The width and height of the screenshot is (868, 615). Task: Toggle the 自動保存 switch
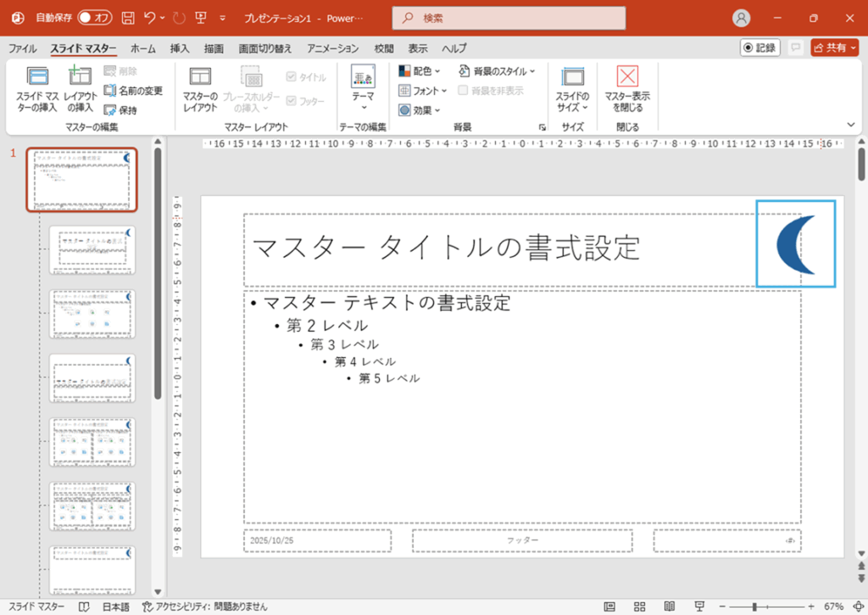coord(94,18)
